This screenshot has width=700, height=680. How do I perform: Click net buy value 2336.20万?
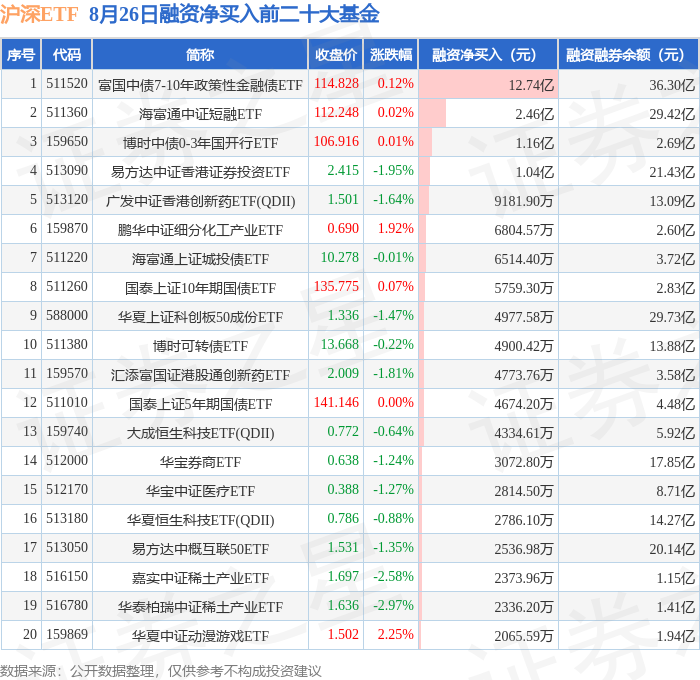(524, 607)
